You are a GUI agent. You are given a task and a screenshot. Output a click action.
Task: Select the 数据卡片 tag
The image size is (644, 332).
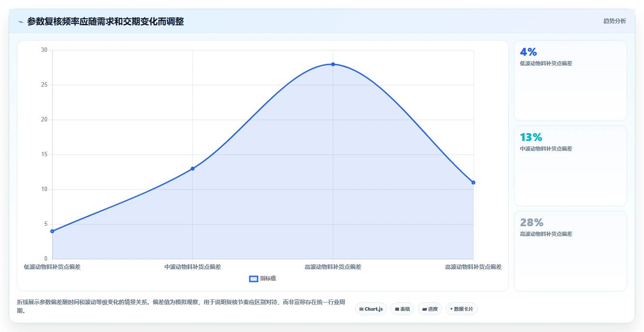point(462,309)
